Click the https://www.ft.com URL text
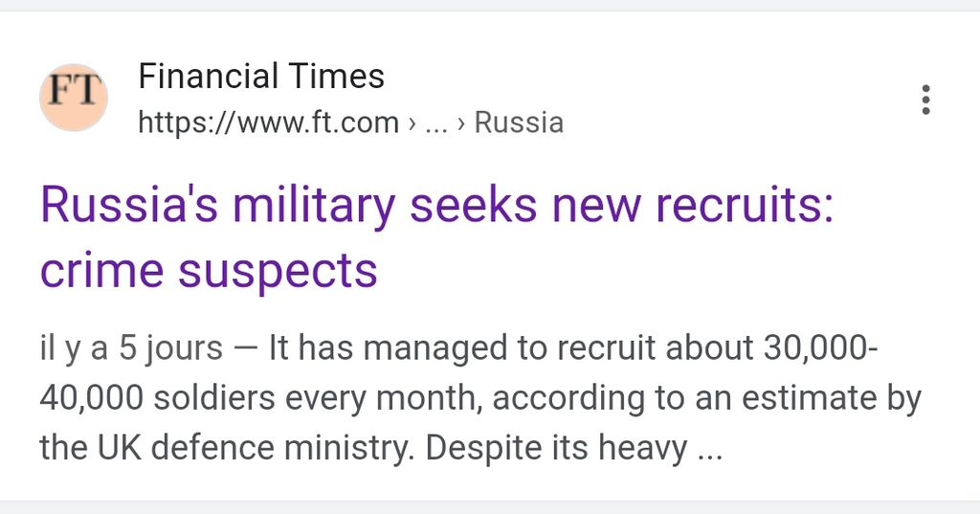 [x=268, y=123]
